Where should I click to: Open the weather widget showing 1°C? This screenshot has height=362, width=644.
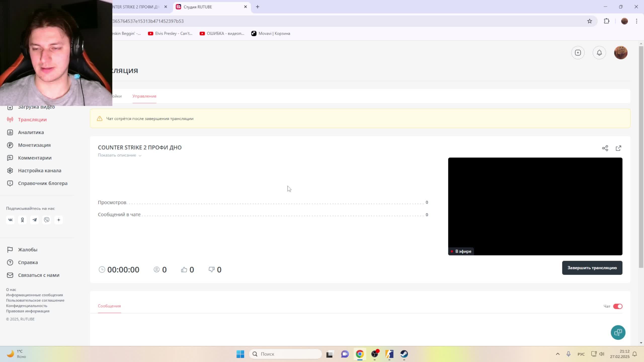17,354
